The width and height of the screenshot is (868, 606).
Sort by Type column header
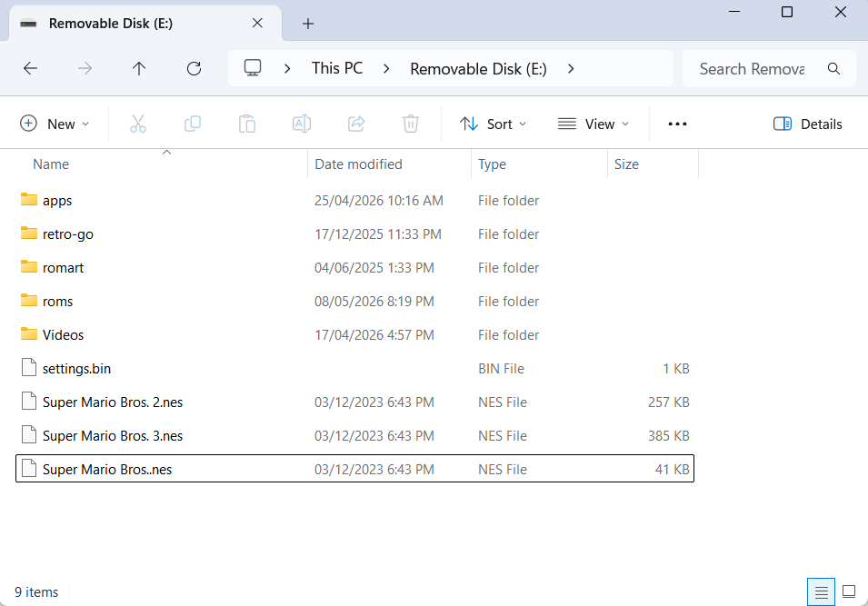tap(492, 164)
